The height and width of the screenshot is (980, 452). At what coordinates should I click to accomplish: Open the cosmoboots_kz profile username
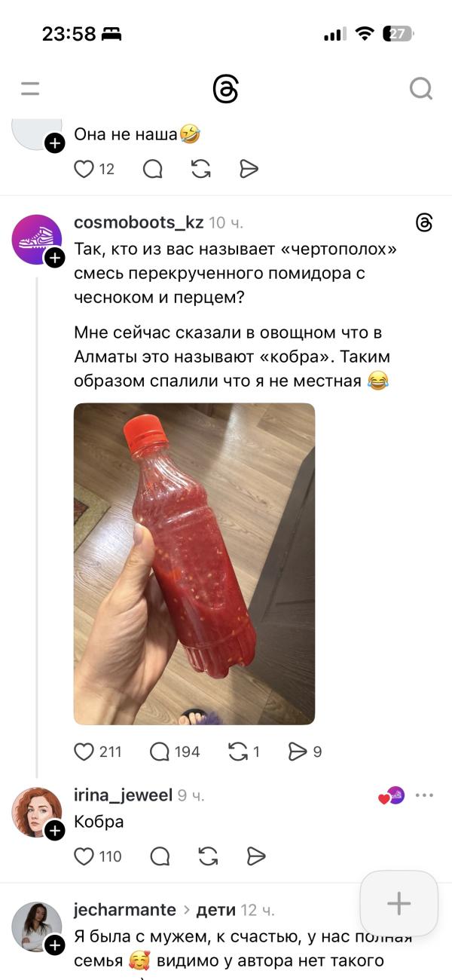(x=139, y=222)
